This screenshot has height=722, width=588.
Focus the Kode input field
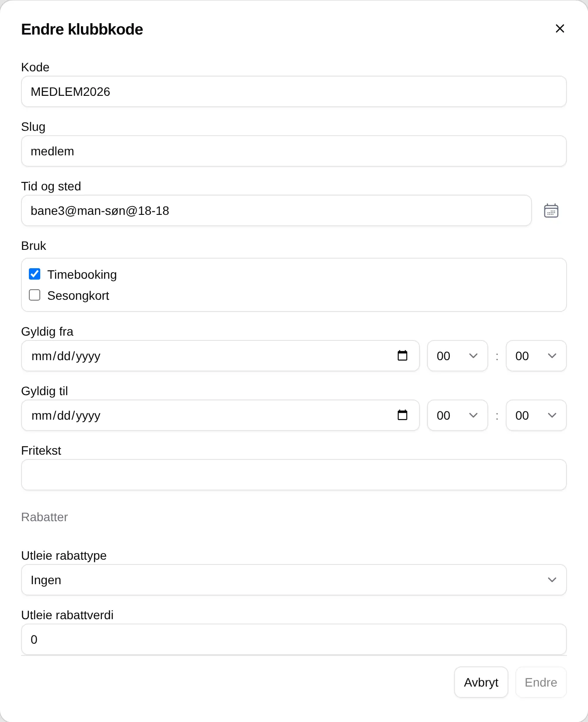(x=294, y=91)
